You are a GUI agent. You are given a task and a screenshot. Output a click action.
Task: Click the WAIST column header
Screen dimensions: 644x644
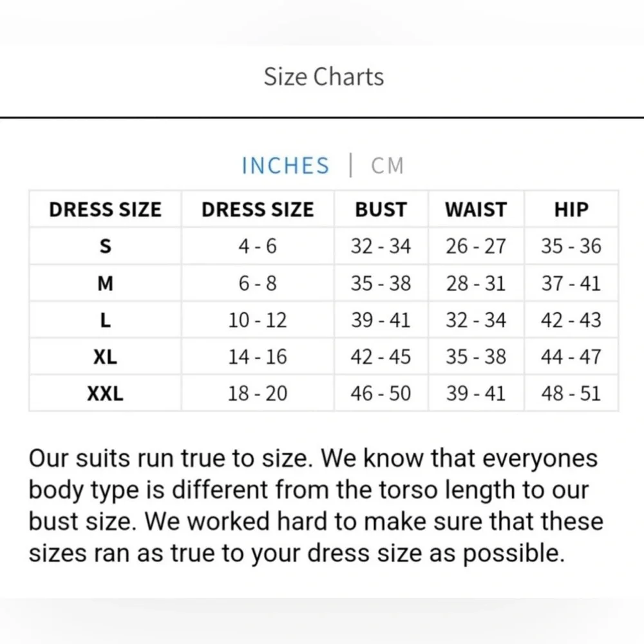(x=476, y=209)
